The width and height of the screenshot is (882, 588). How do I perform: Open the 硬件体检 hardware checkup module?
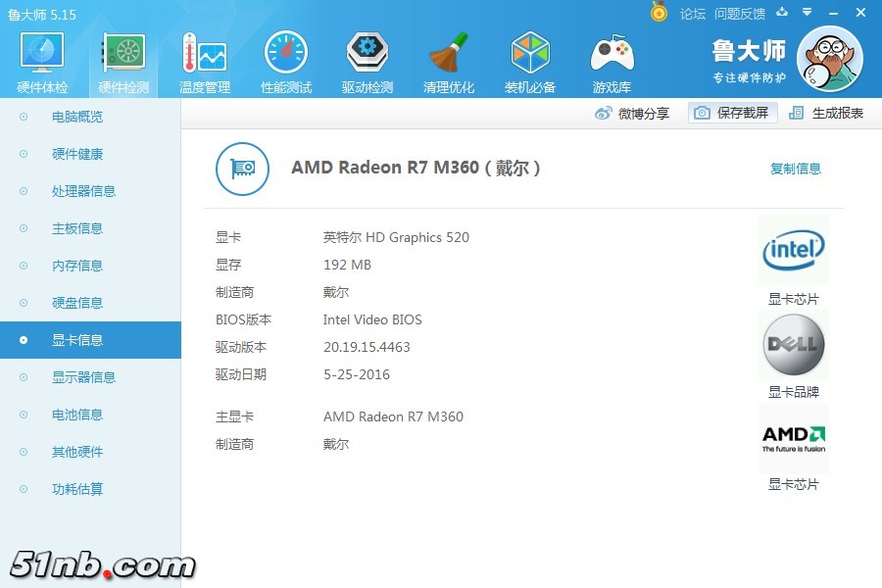42,62
